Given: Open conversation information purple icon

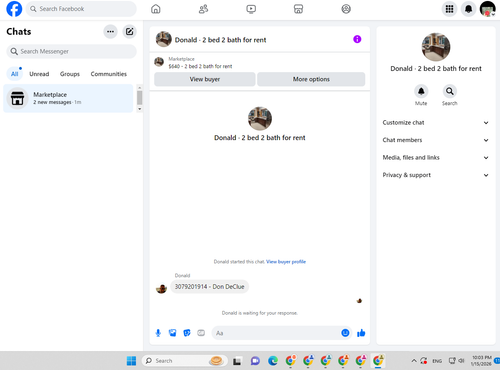Looking at the screenshot, I should (357, 39).
